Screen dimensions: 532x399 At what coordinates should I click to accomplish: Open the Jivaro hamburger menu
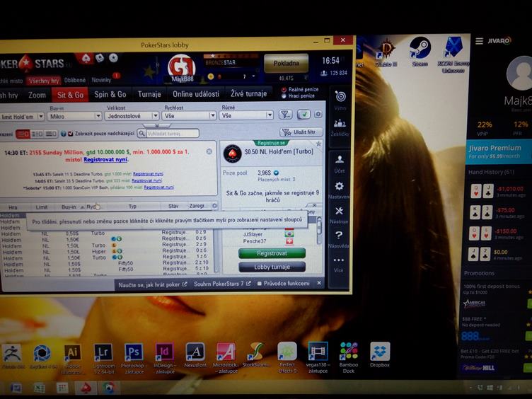[x=479, y=41]
